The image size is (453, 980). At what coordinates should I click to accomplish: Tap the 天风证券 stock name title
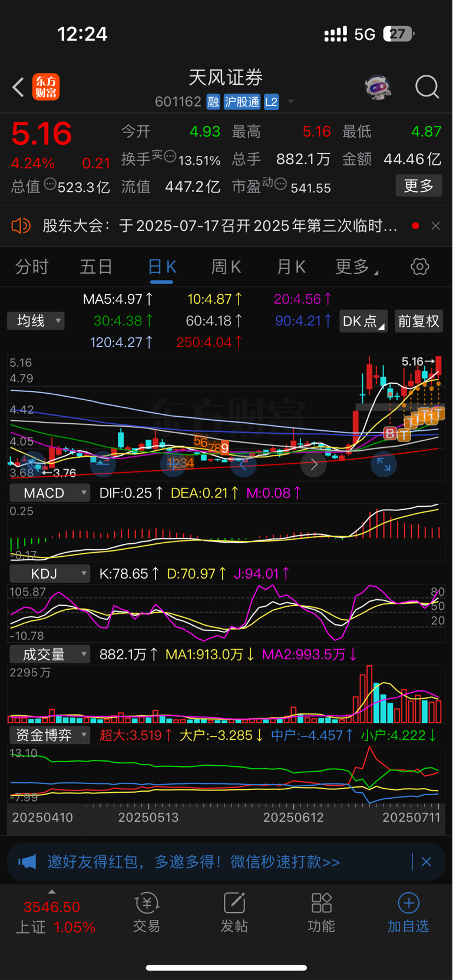tap(226, 77)
